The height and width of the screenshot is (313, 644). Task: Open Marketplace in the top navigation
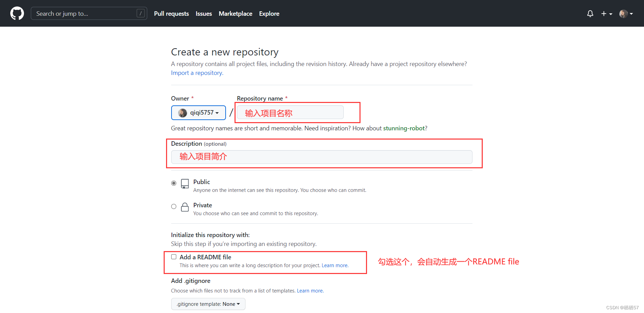coord(236,14)
